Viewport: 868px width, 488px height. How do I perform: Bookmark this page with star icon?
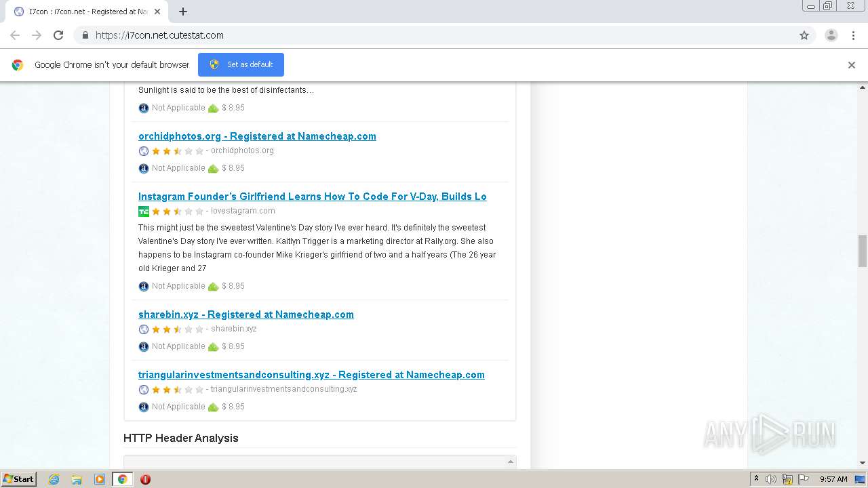pos(804,35)
